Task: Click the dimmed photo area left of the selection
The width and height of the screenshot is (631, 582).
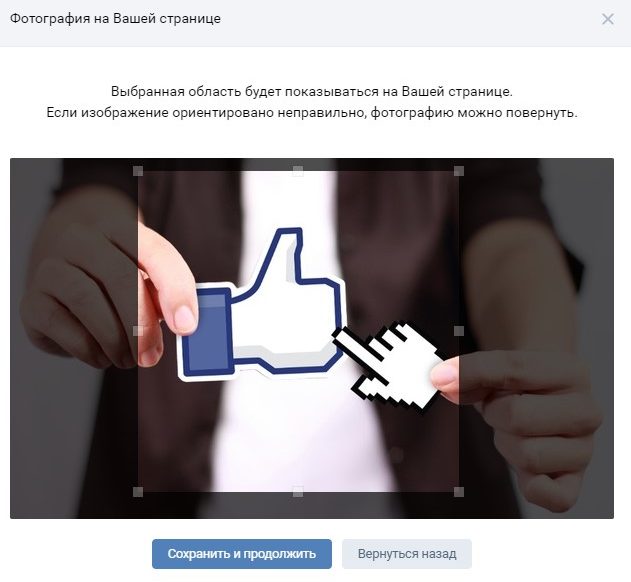Action: (74, 338)
